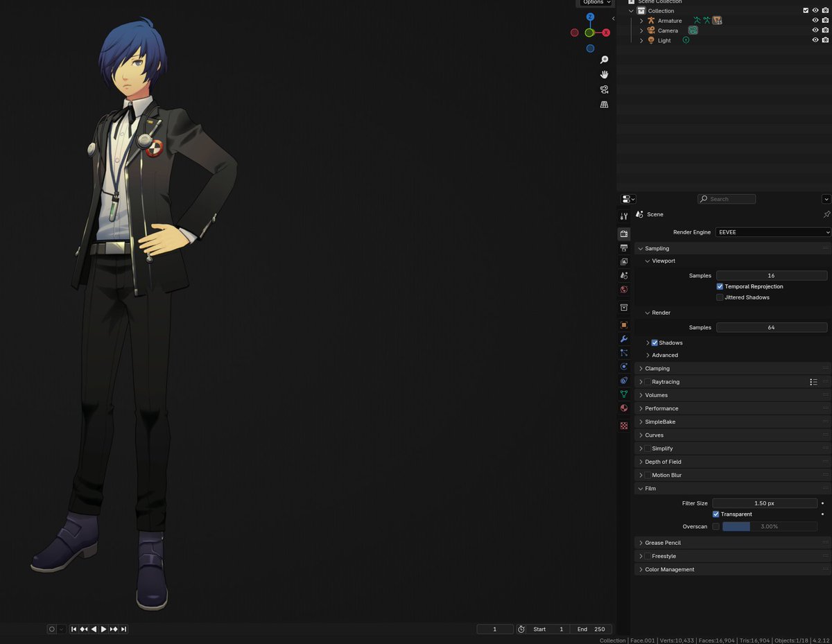Screen dimensions: 832x644
Task: Click the Z axis on navigation gizmo
Action: (590, 17)
